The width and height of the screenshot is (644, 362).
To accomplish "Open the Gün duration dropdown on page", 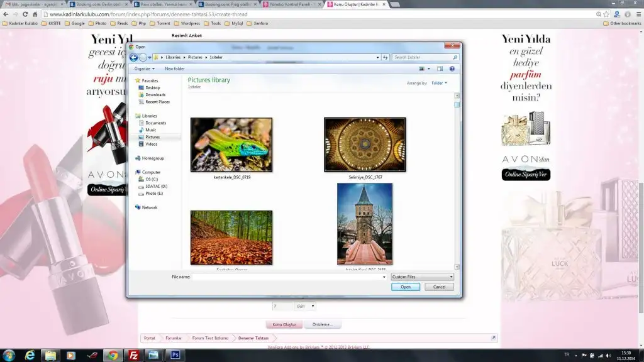I will click(305, 306).
